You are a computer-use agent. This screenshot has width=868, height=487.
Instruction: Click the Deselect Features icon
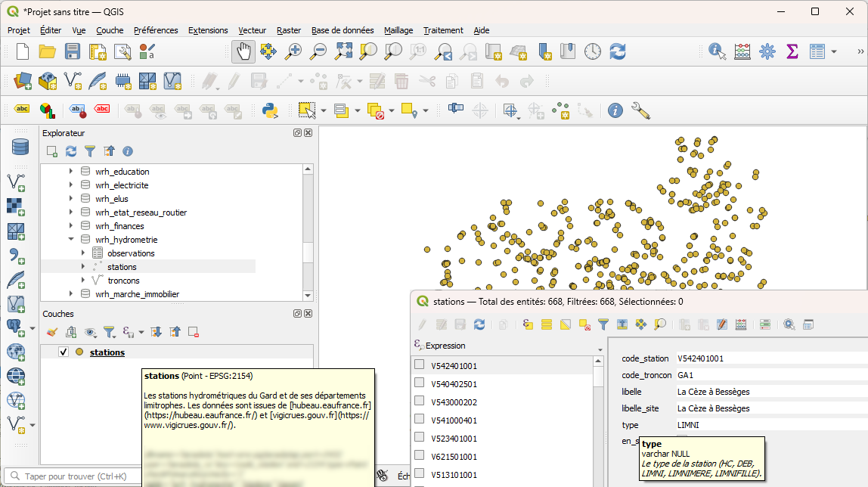(376, 110)
